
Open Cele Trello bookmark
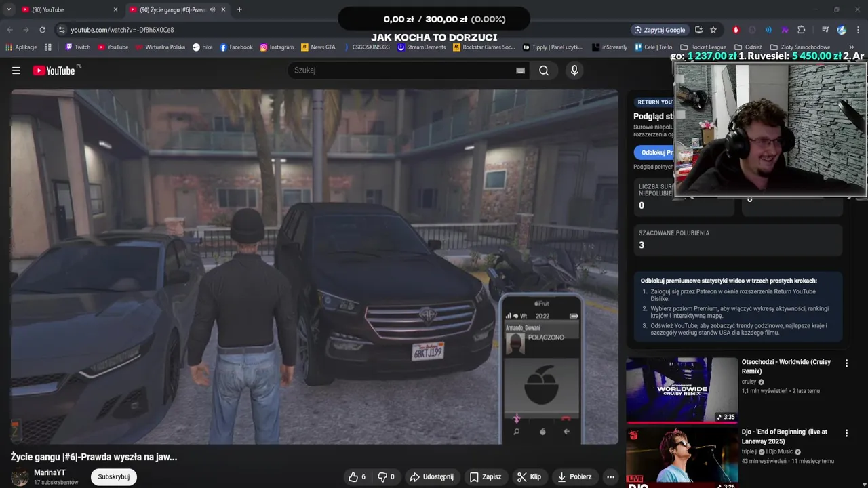coord(654,47)
